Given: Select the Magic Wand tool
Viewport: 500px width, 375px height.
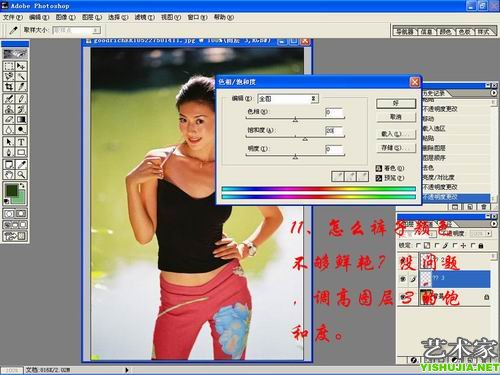Looking at the screenshot, I should point(21,76).
